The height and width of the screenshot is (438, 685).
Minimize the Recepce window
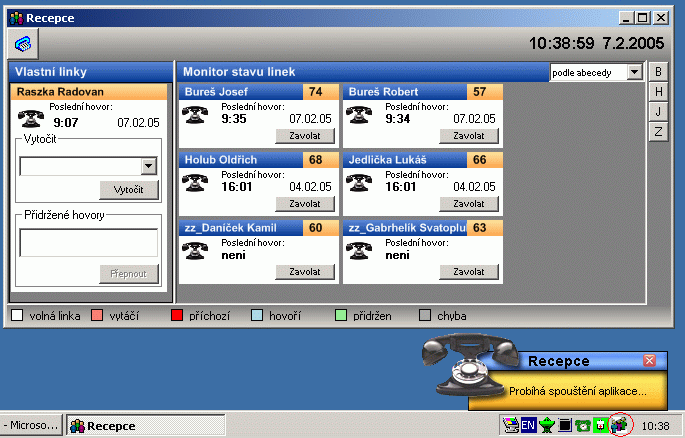pos(626,18)
